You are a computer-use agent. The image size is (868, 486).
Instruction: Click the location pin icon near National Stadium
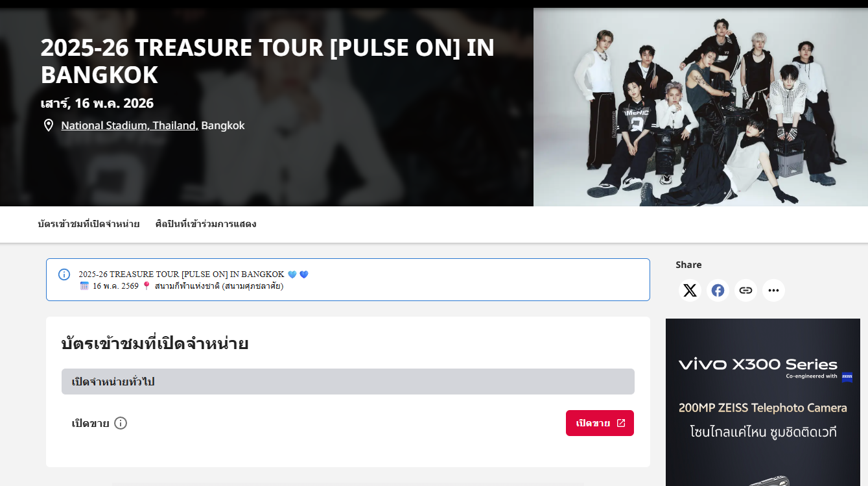49,125
